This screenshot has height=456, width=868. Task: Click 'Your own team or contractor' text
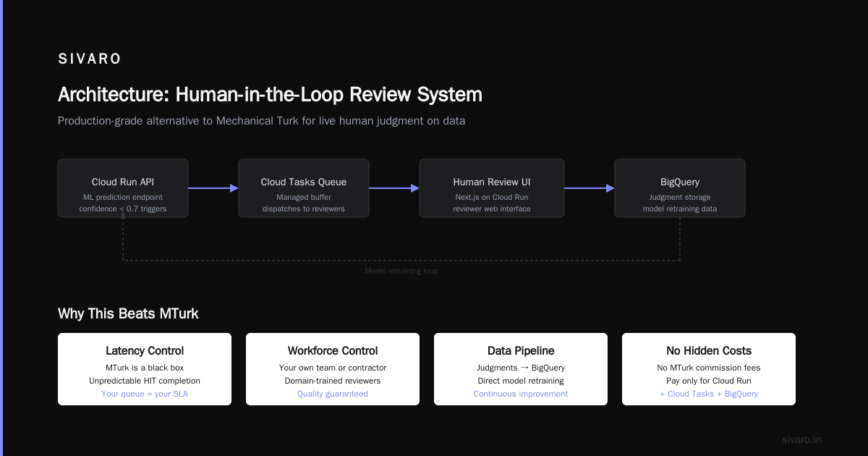pos(333,368)
